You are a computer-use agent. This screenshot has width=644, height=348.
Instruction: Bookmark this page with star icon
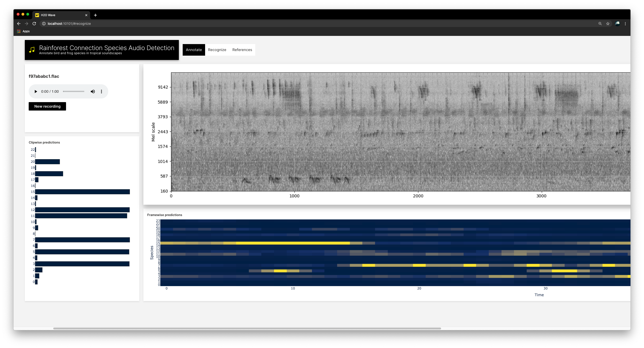(x=608, y=24)
